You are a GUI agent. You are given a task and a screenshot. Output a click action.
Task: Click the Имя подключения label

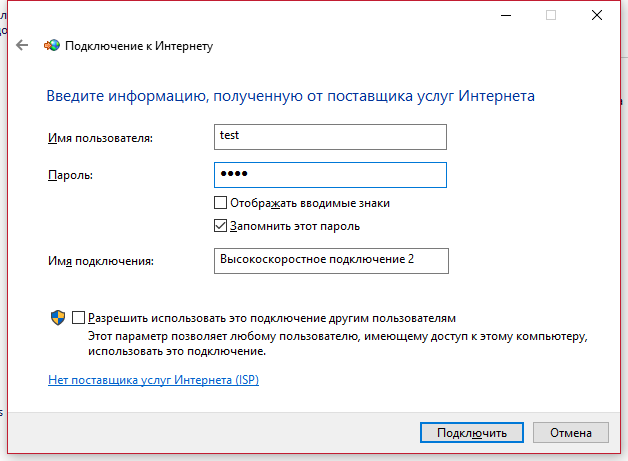(101, 261)
